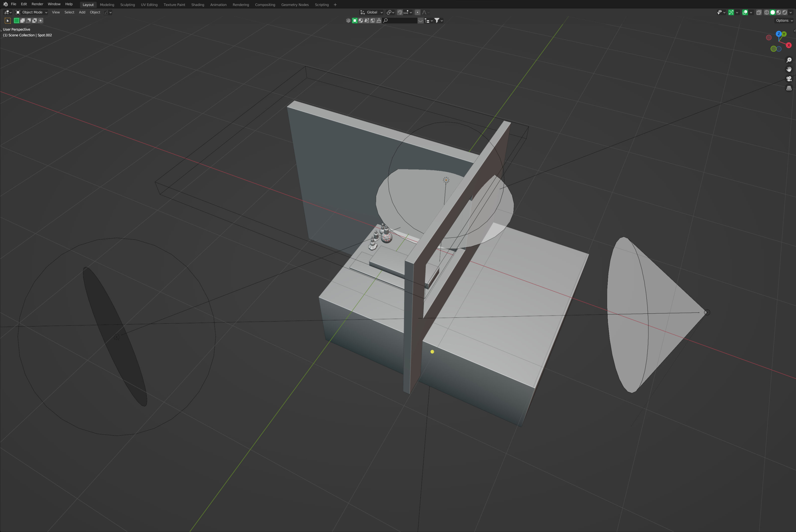Toggle the snapping magnet

(400, 12)
